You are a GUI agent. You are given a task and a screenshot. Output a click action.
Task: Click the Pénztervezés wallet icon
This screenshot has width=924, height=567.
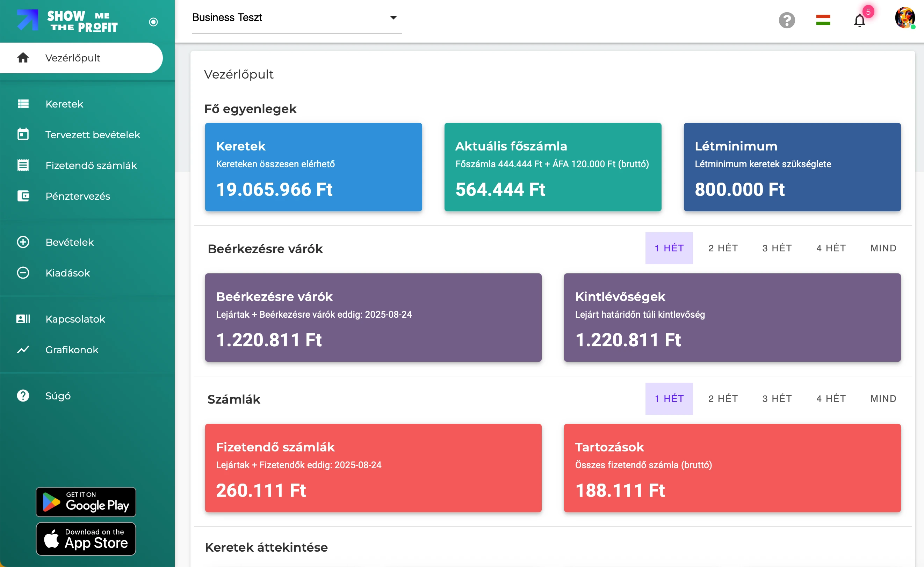tap(23, 196)
